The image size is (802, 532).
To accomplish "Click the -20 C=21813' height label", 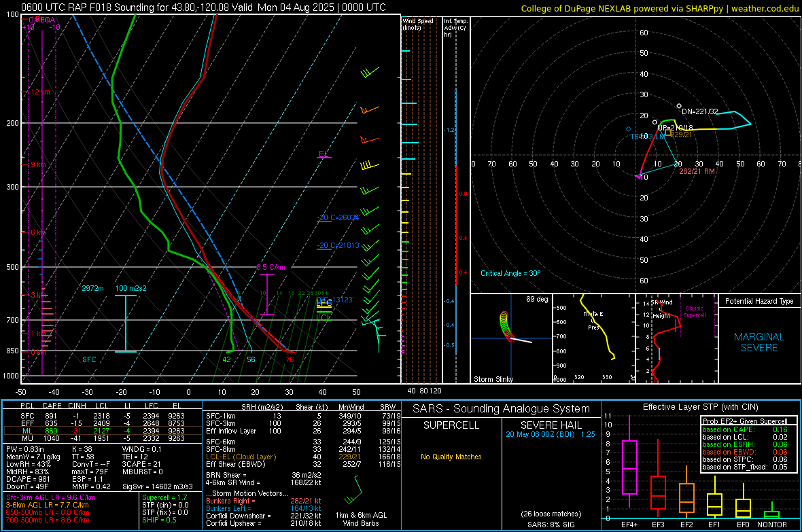I will [x=338, y=245].
